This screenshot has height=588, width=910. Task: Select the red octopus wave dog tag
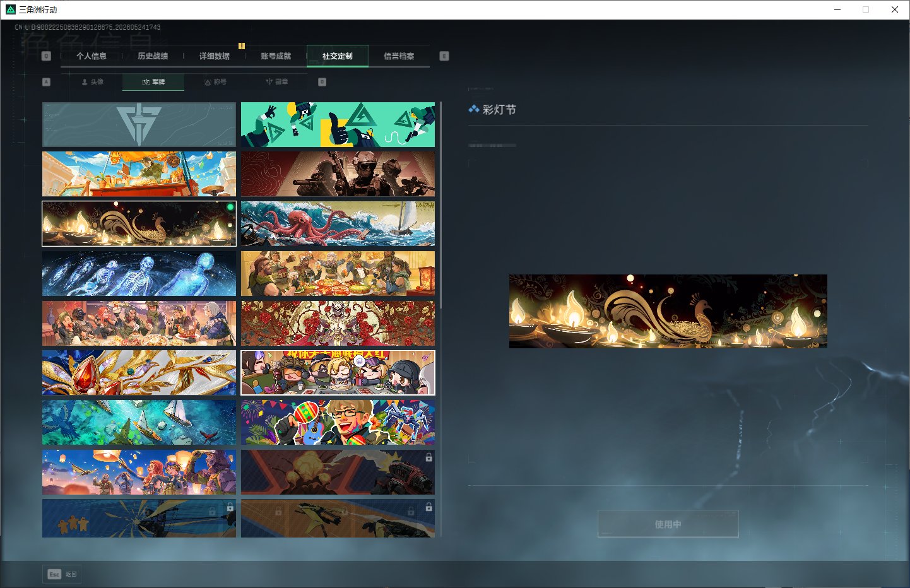pyautogui.click(x=338, y=224)
